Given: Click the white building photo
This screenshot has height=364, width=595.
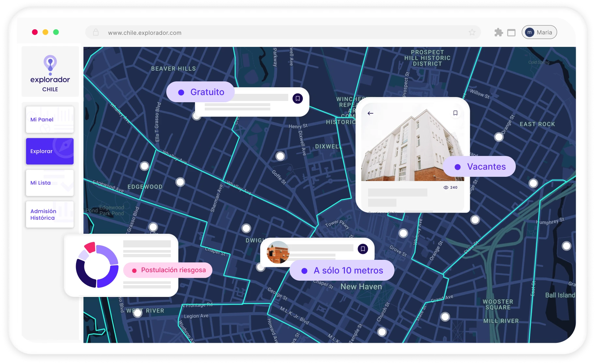Looking at the screenshot, I should 412,142.
